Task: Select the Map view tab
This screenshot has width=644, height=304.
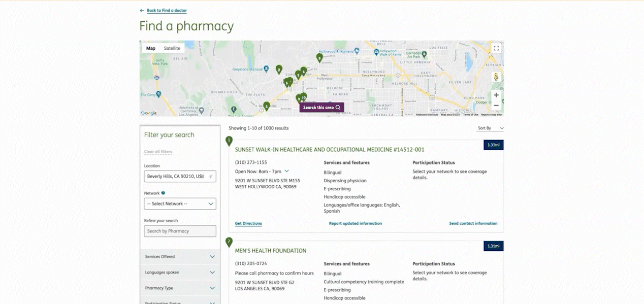Action: coord(151,48)
